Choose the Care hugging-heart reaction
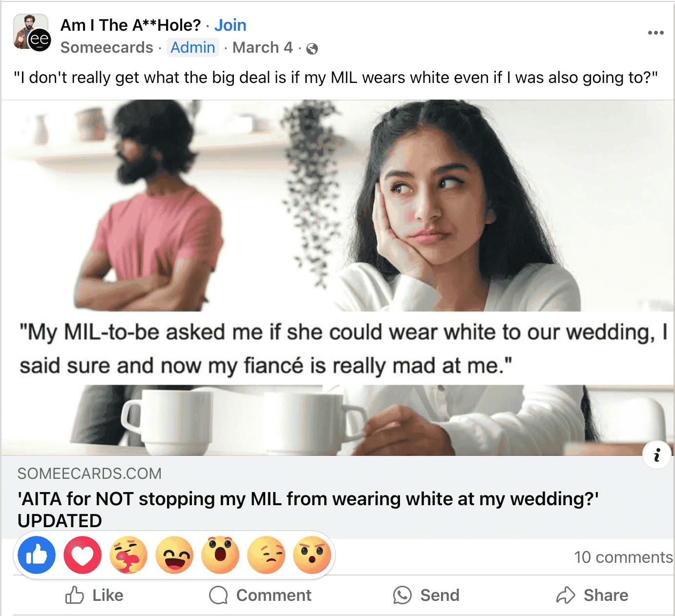The width and height of the screenshot is (675, 616). point(128,555)
